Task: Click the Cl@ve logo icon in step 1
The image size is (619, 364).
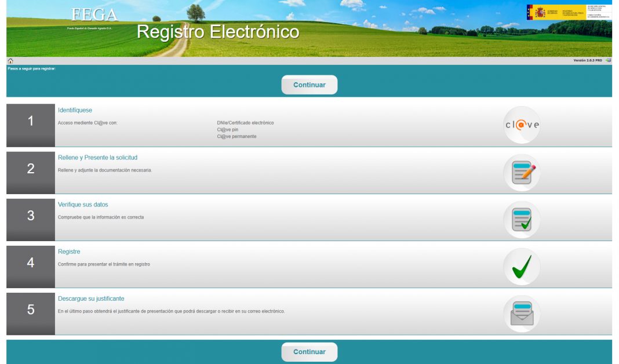Action: (522, 125)
